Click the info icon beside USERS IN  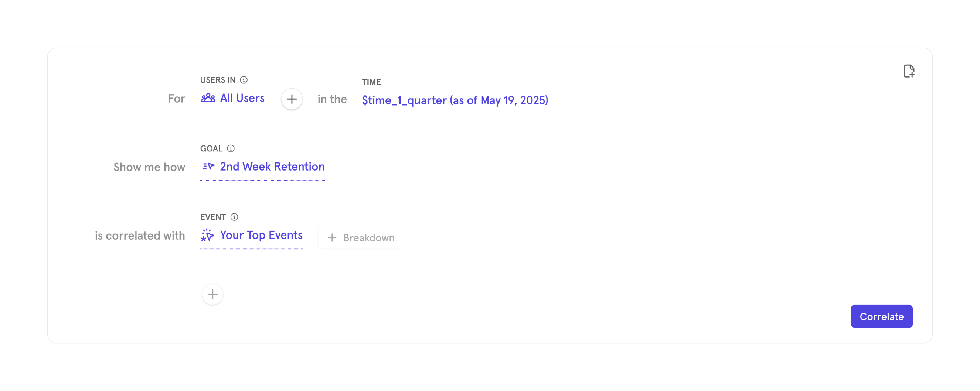click(244, 80)
